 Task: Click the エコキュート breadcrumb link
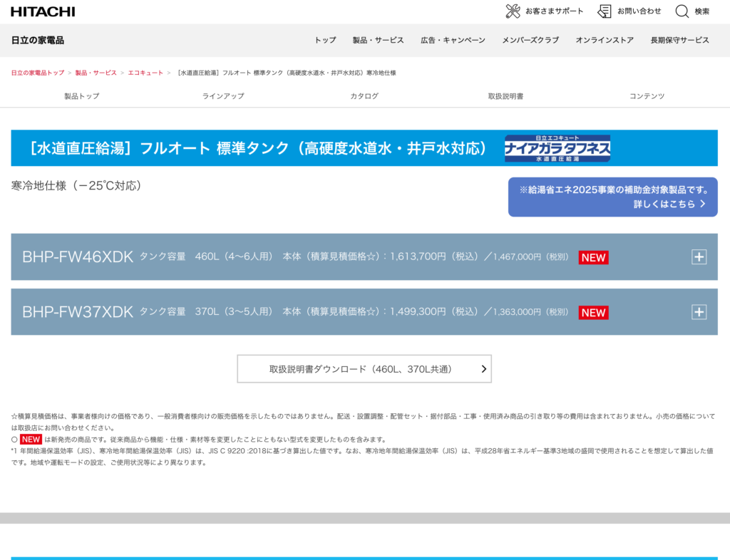tap(145, 73)
